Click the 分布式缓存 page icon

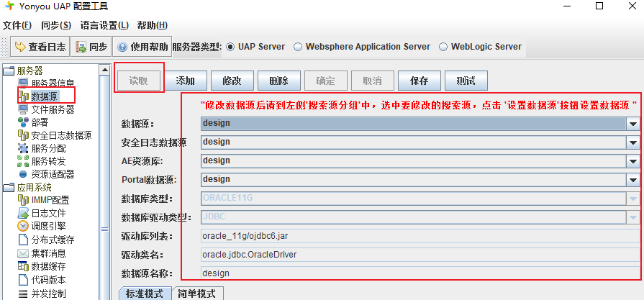(23, 240)
